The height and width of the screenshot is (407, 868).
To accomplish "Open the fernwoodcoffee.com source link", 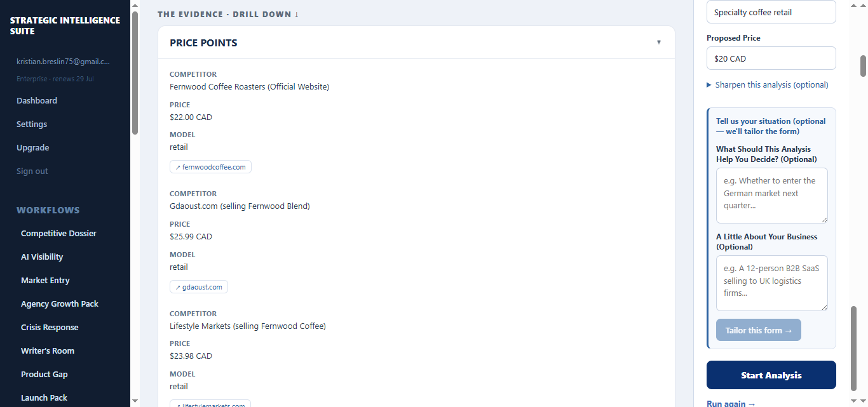I will 211,167.
